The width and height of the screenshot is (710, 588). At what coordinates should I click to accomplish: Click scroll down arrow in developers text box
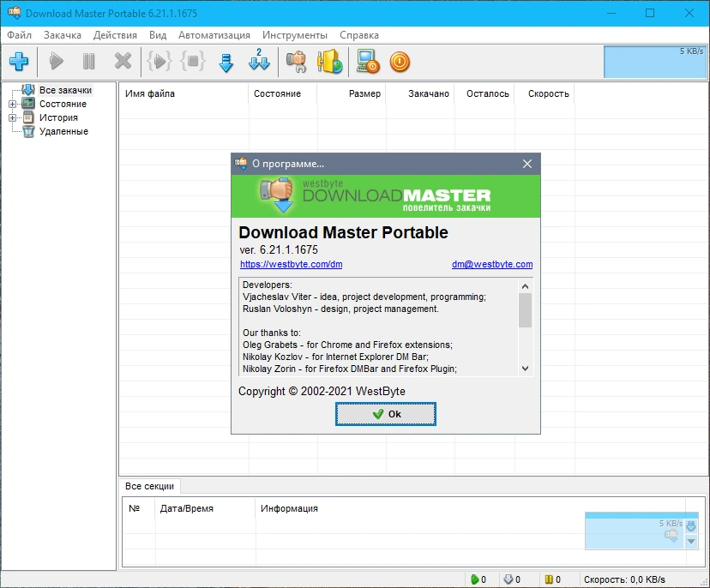[x=526, y=369]
